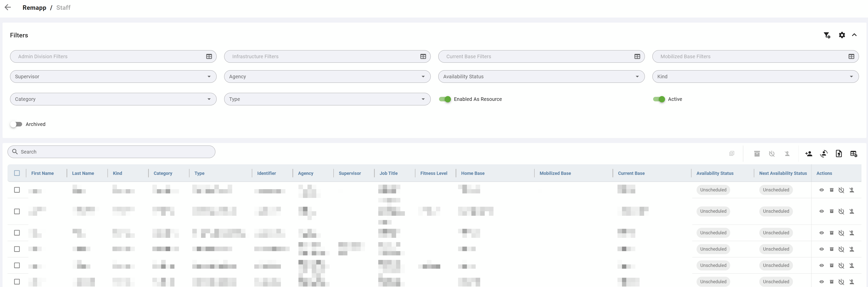Sort by Fitness Level column header
The width and height of the screenshot is (868, 287).
(x=434, y=173)
